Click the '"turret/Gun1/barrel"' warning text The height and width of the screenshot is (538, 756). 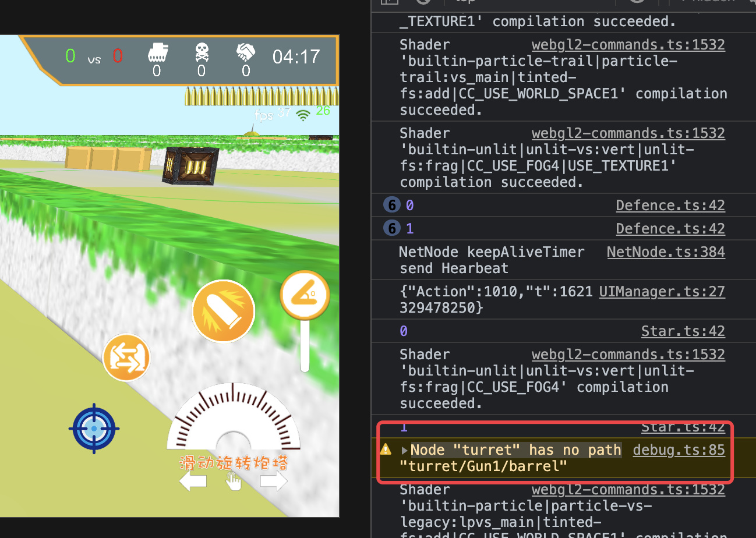[483, 466]
